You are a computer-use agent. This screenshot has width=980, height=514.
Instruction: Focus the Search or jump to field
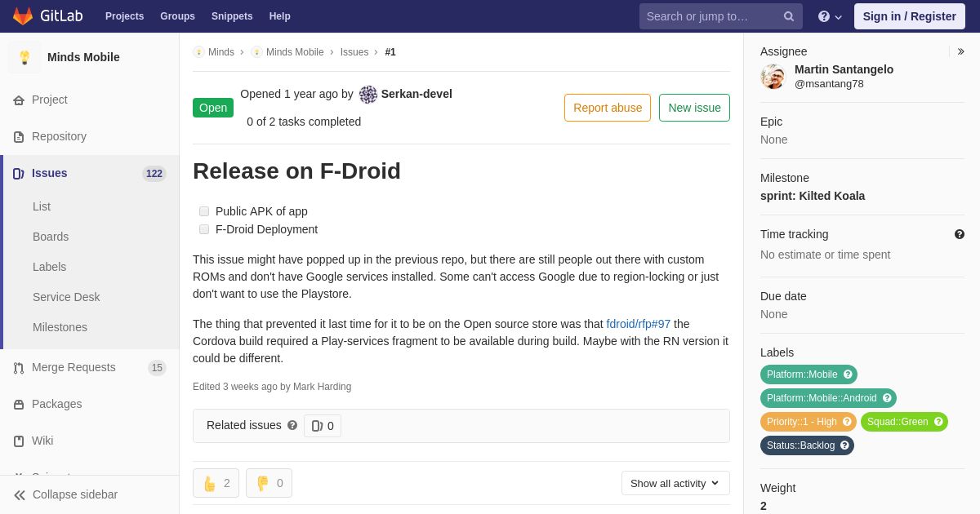click(710, 16)
